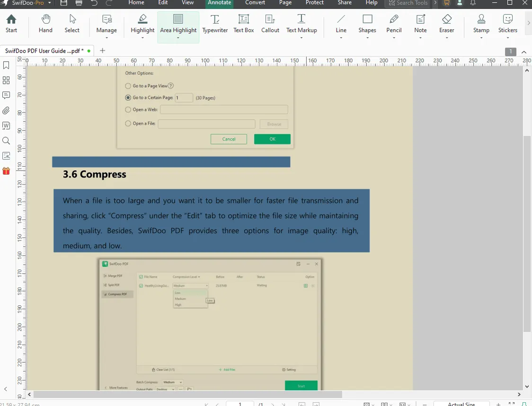Print the document via printer icon
This screenshot has width=532, height=406.
(79, 3)
